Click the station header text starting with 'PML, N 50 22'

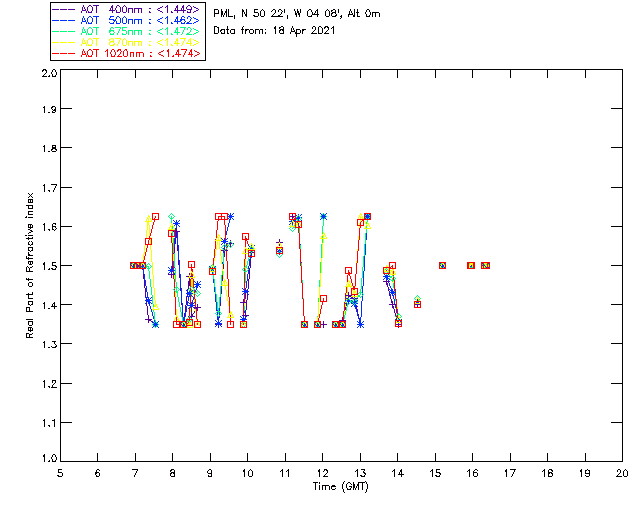[297, 14]
